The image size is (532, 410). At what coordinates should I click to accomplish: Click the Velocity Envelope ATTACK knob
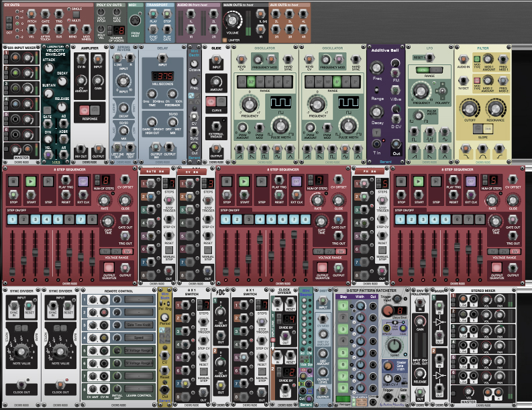pyautogui.click(x=48, y=68)
